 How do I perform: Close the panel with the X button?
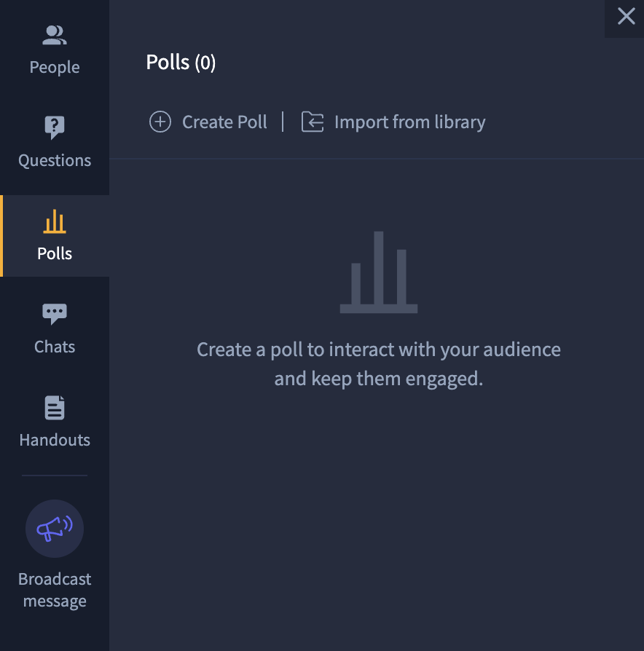[x=626, y=17]
